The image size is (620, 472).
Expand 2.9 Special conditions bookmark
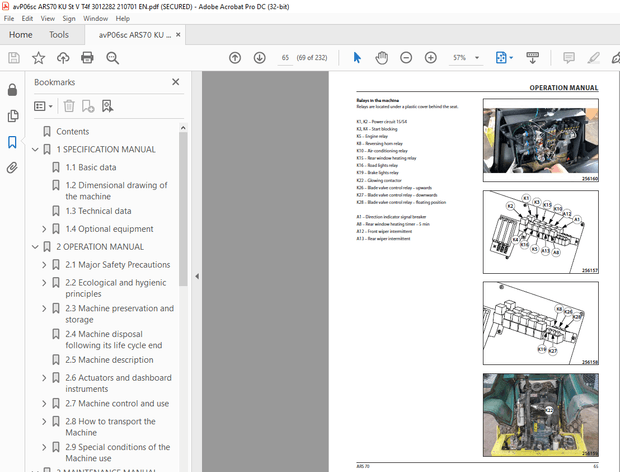click(44, 447)
